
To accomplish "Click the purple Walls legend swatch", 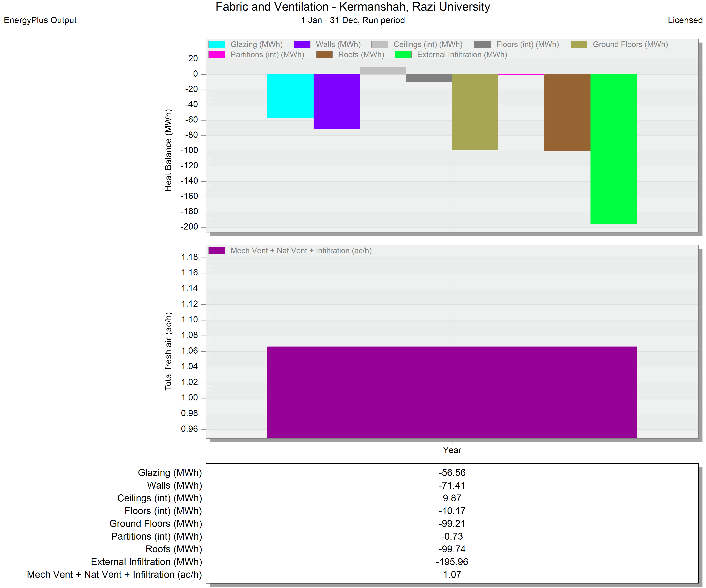I will tap(302, 44).
